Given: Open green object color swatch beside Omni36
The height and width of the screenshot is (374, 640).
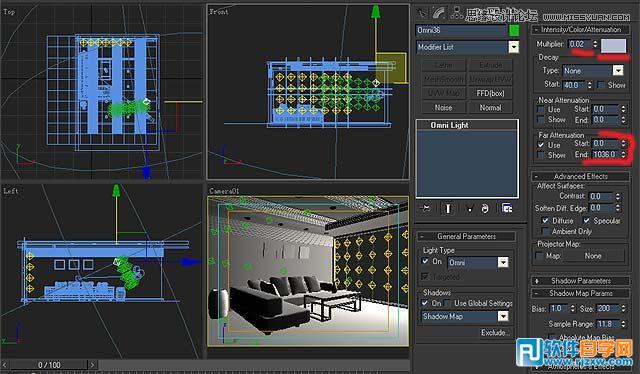Looking at the screenshot, I should click(x=514, y=30).
